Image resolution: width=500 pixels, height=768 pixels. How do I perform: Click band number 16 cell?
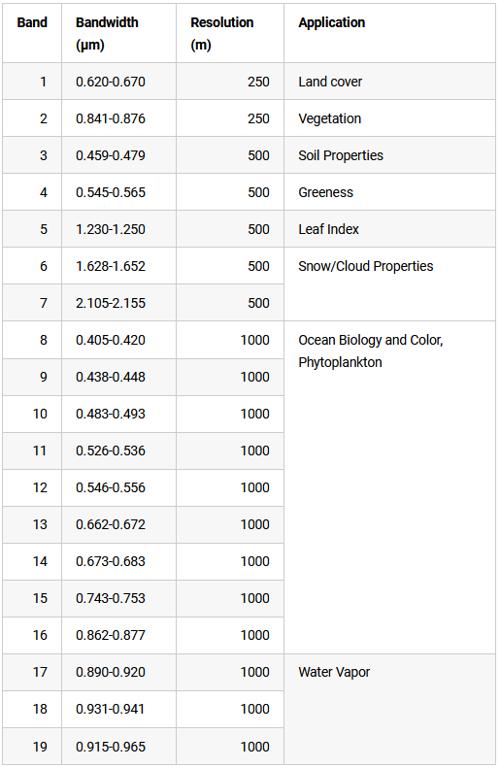tap(32, 635)
